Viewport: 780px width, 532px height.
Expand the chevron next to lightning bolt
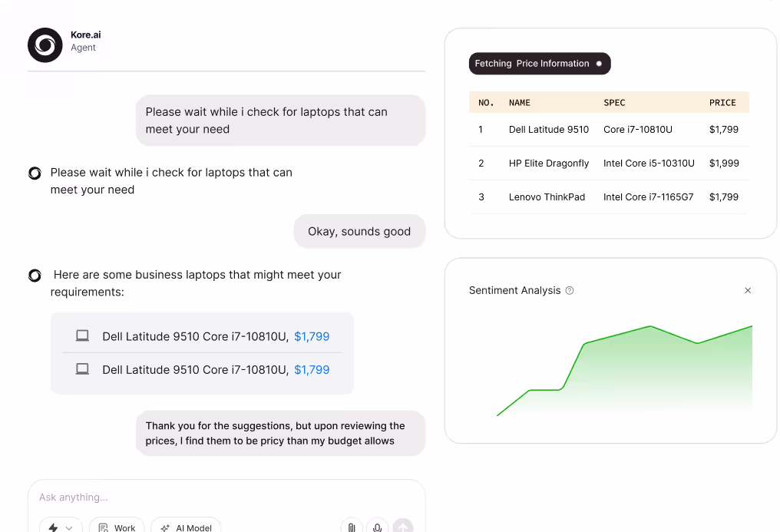69,528
